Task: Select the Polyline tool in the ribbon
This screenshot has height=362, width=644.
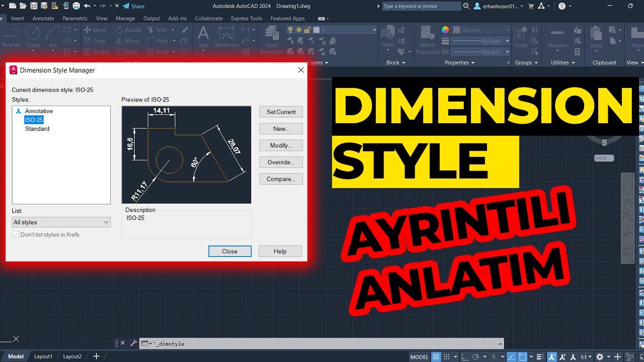Action: click(11, 36)
